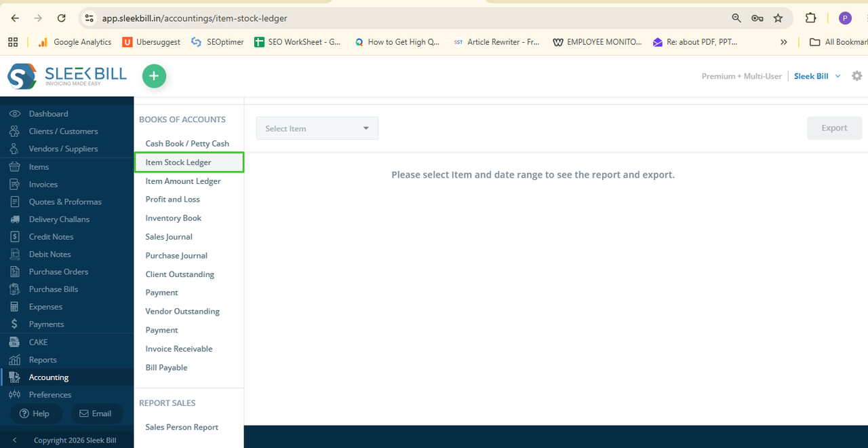Open the Article Rewriter bookmark
Viewport: 868px width, 448px height.
(x=496, y=42)
